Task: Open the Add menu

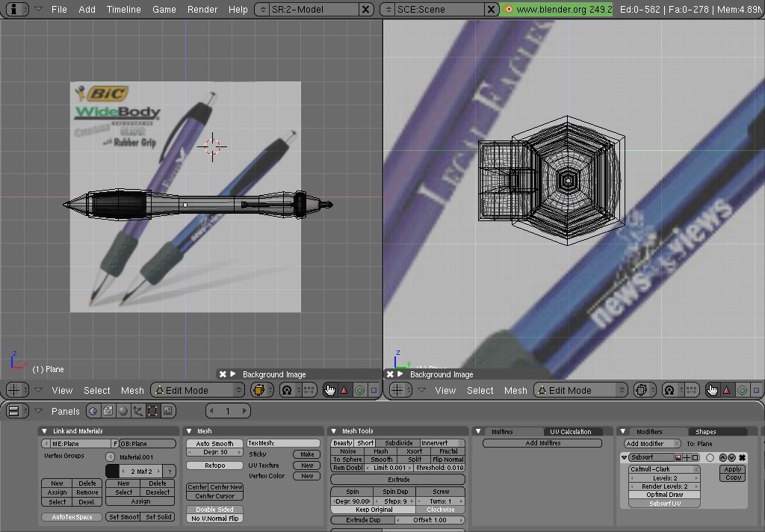Action: coord(87,9)
